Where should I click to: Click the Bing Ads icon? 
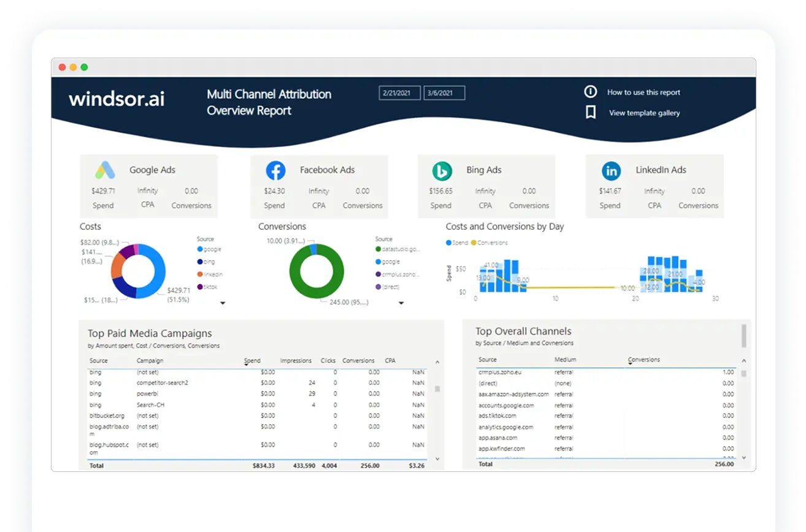(440, 170)
